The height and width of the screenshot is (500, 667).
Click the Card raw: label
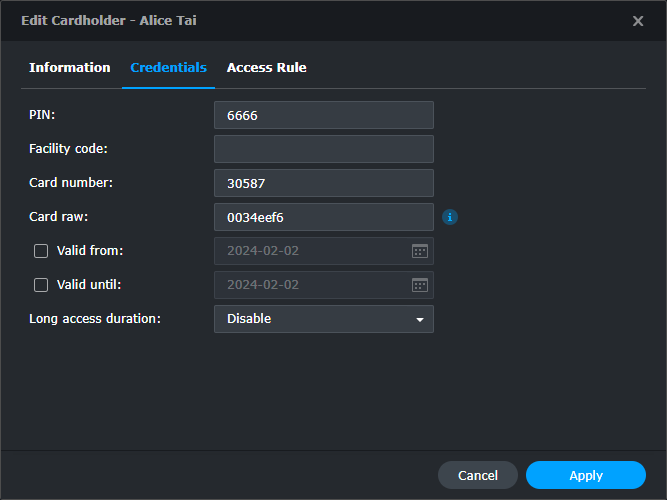pyautogui.click(x=59, y=217)
